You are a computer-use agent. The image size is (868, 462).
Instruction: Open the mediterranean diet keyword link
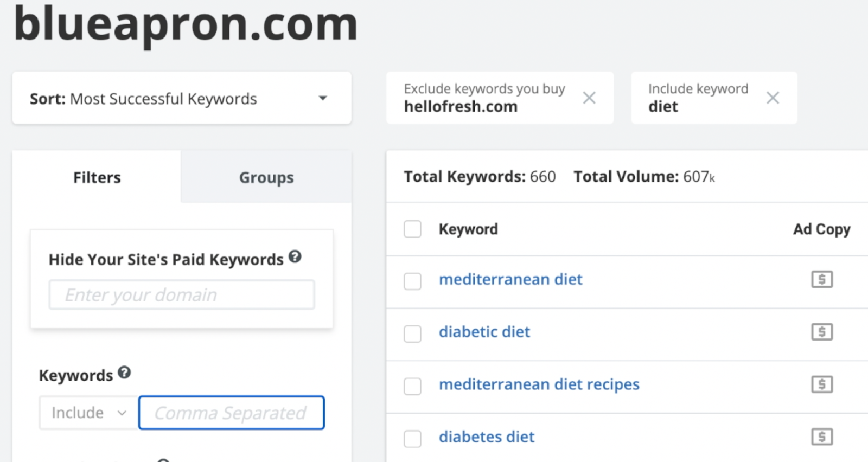click(510, 279)
